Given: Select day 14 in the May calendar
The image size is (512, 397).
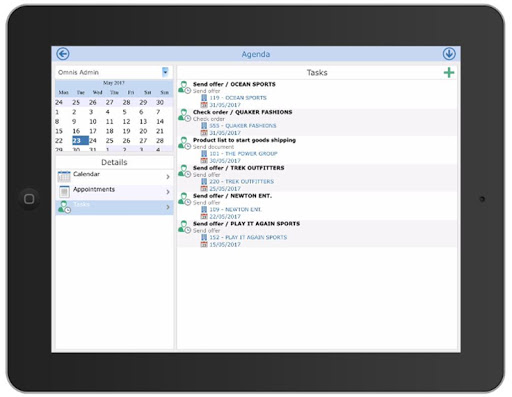Looking at the screenshot, I should point(160,121).
